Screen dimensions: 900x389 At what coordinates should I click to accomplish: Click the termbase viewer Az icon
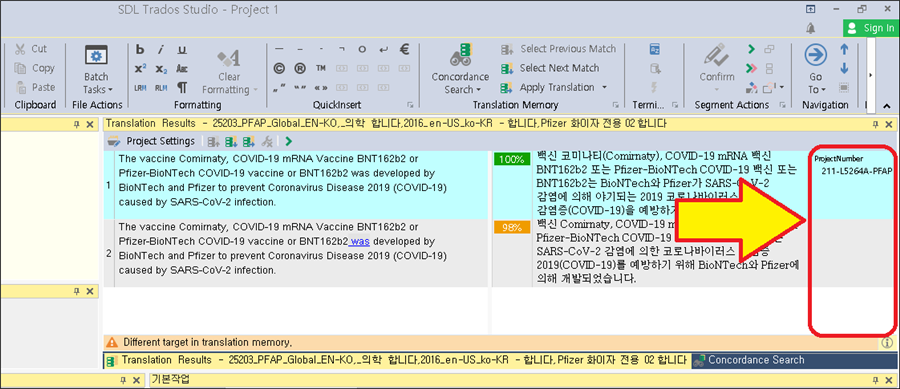655,49
